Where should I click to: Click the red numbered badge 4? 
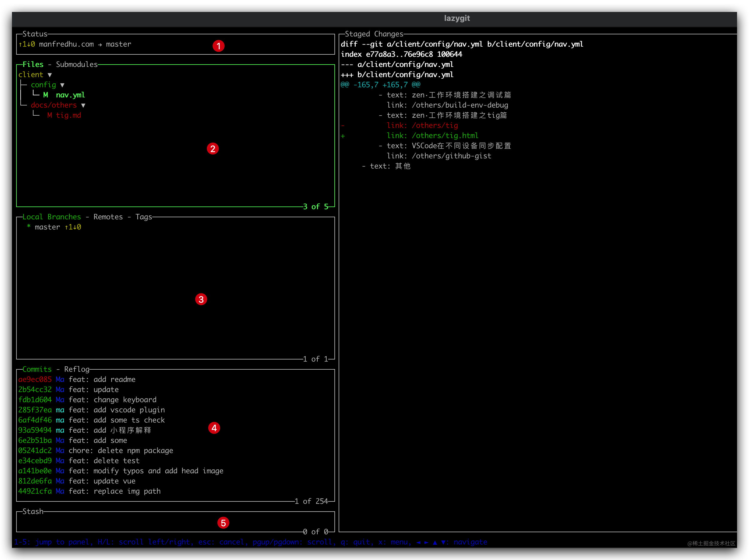[x=214, y=428]
